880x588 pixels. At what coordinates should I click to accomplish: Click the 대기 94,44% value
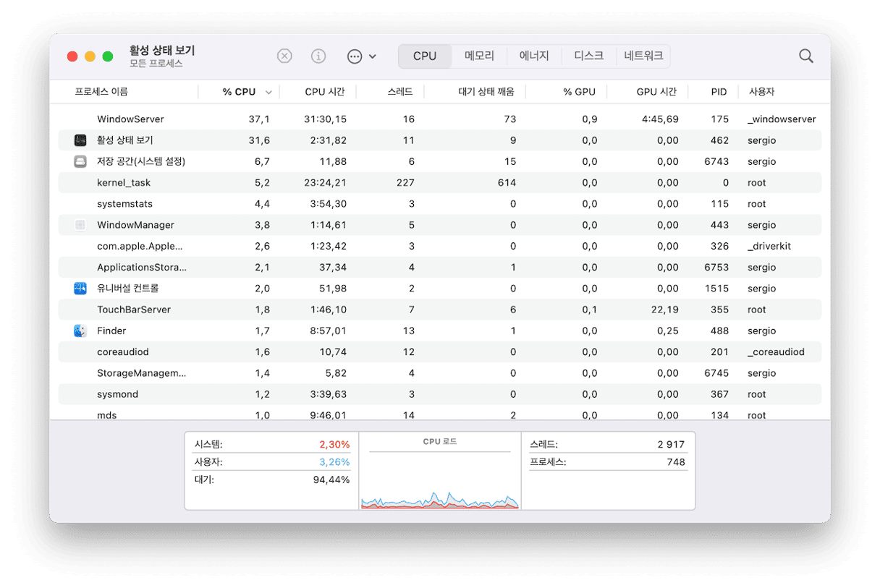[x=331, y=480]
